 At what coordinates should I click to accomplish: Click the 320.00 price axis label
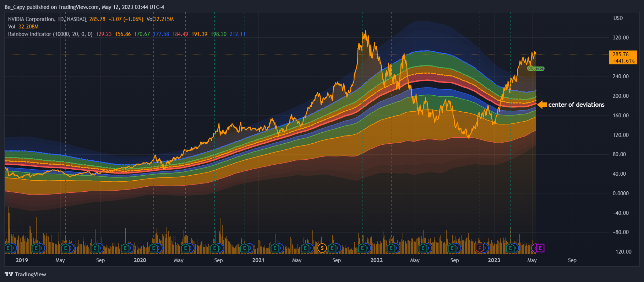(x=621, y=38)
